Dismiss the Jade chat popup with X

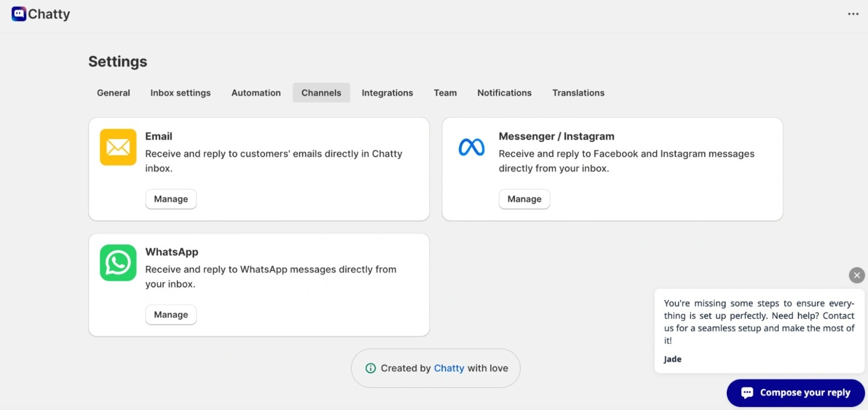coord(857,275)
